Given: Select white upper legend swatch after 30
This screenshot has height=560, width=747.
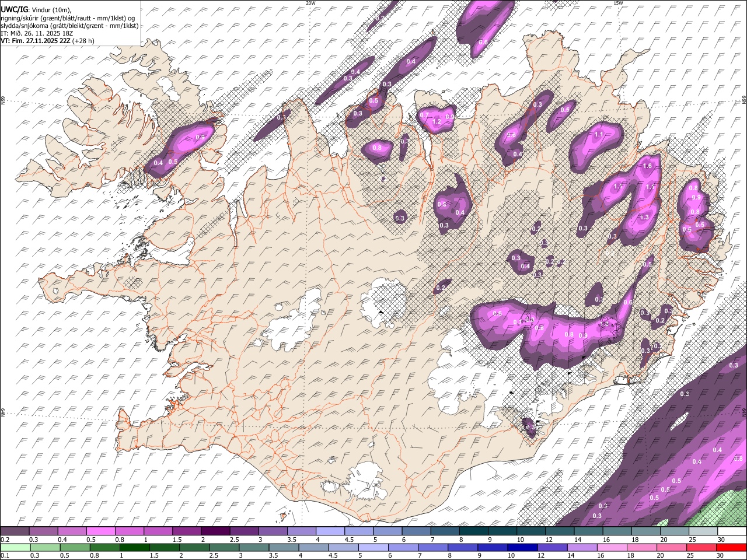Looking at the screenshot, I should (x=731, y=531).
